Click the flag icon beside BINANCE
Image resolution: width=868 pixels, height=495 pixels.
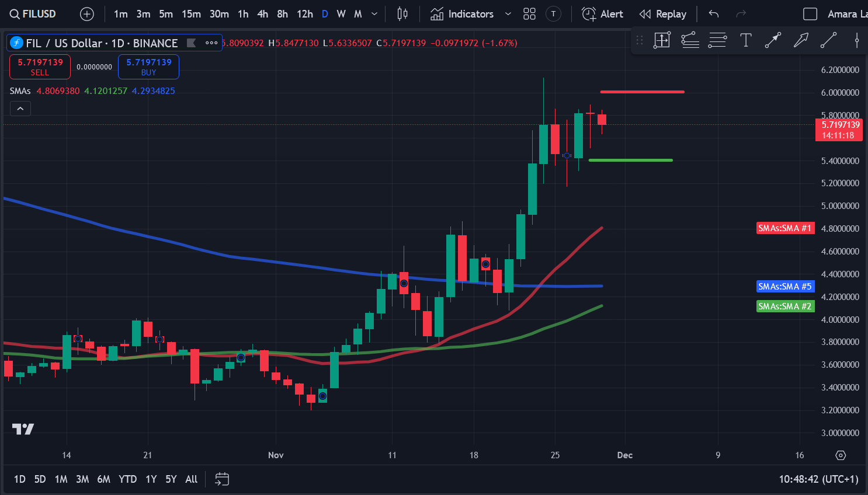(x=191, y=43)
